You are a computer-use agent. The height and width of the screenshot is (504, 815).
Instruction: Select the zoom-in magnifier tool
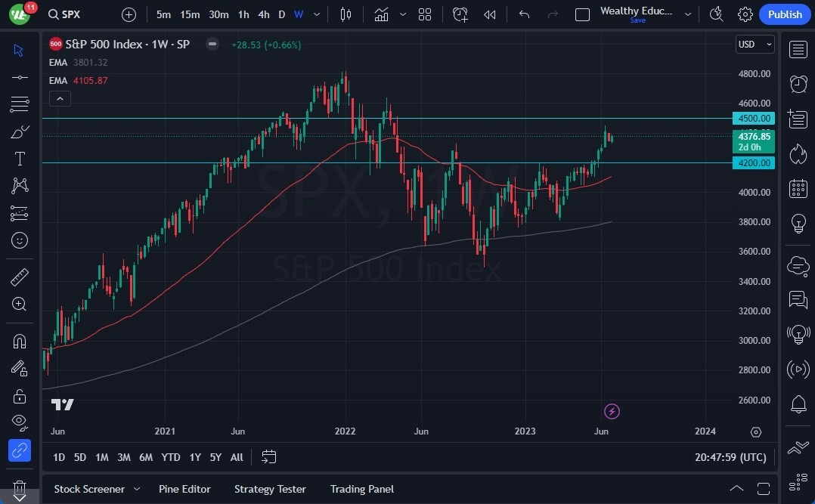coord(20,305)
